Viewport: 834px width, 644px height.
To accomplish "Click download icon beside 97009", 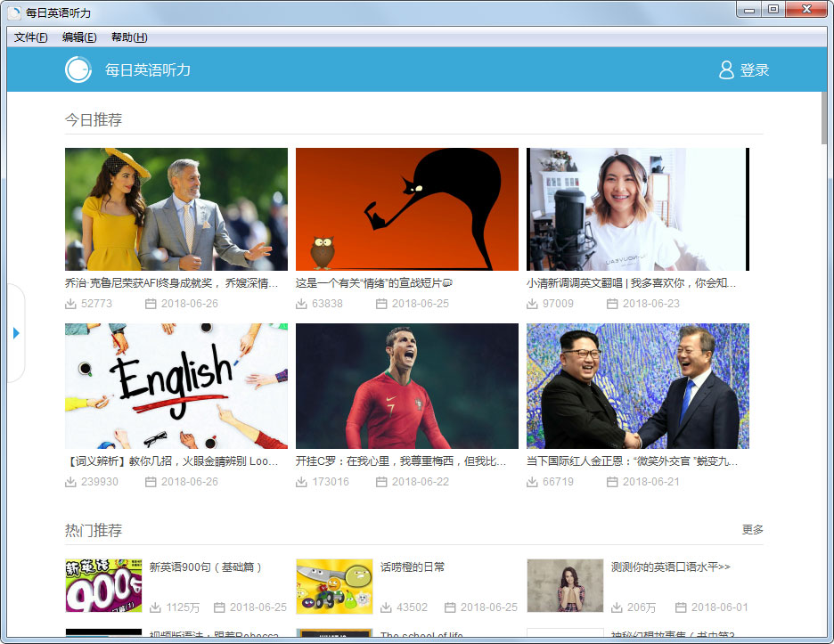I will tap(532, 304).
